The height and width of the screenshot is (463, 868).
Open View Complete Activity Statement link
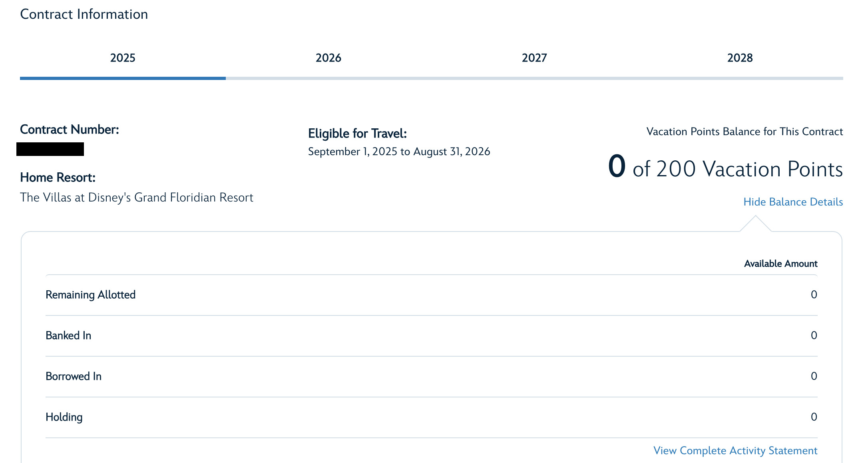(x=735, y=451)
